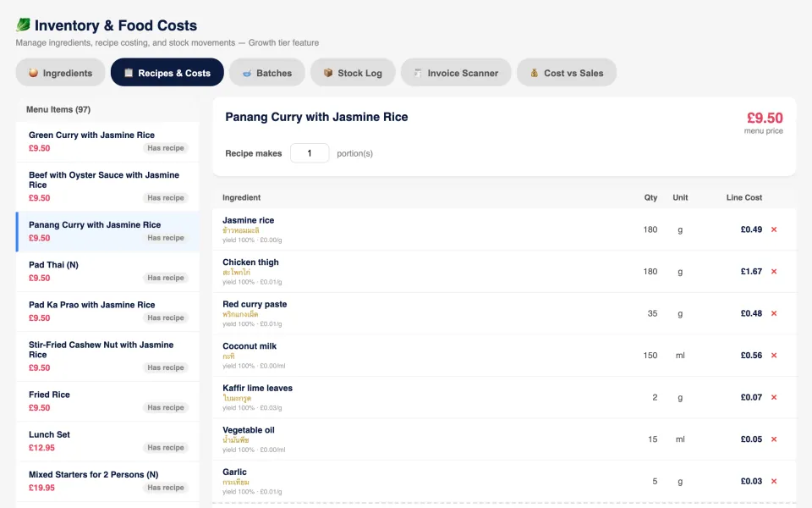This screenshot has width=812, height=508.
Task: Click the Unit column header
Action: tap(680, 197)
